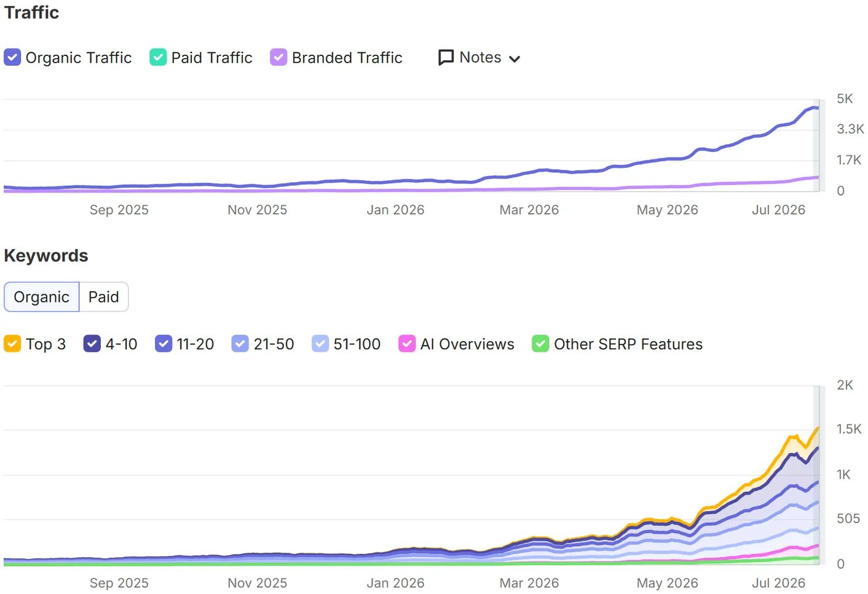Click the traffic line peak near Jul 2026
Viewport: 868px width, 594px height.
pyautogui.click(x=815, y=108)
